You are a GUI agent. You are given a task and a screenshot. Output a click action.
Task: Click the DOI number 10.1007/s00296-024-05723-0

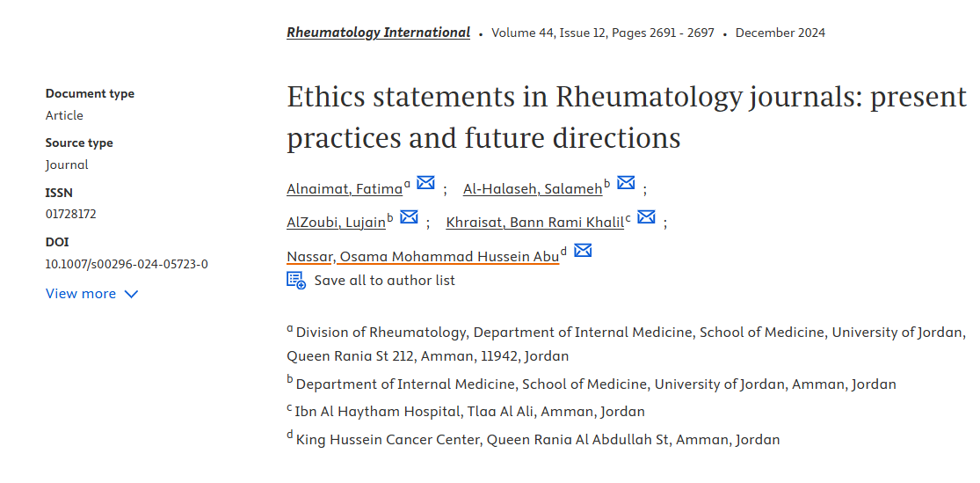point(127,264)
